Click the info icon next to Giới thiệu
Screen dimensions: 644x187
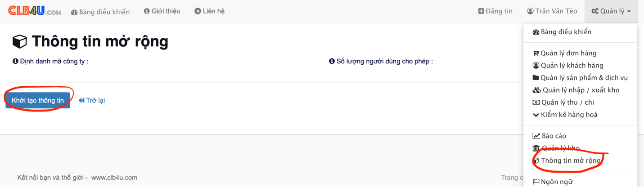(147, 11)
